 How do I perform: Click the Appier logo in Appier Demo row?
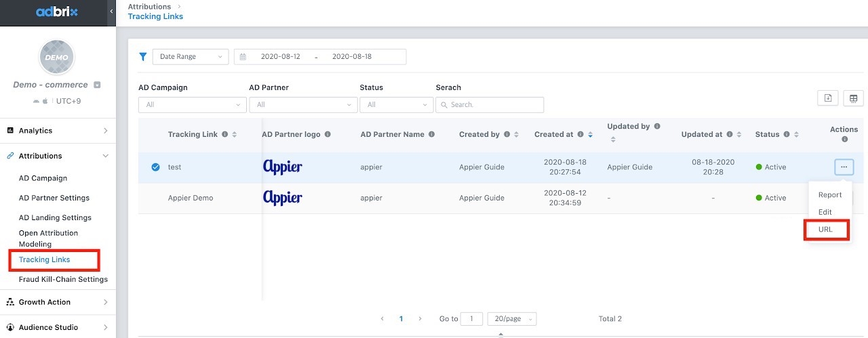pyautogui.click(x=283, y=198)
